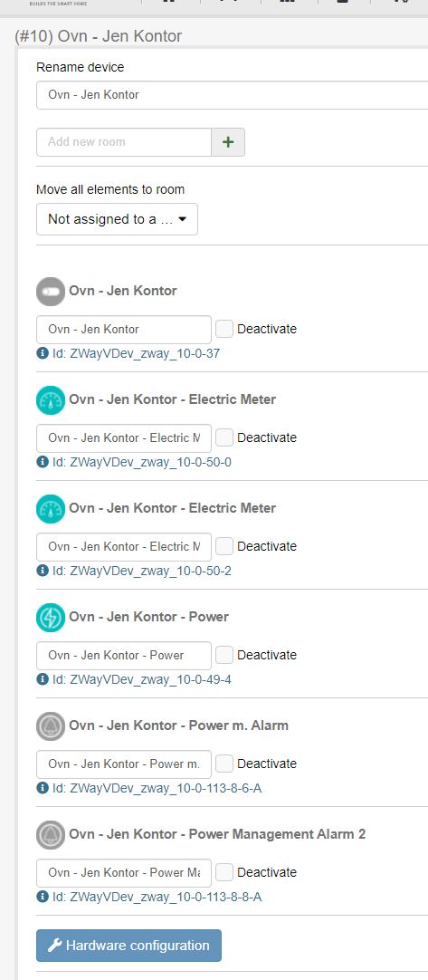
Task: Click the second Electric Meter gauge icon
Action: 51,509
